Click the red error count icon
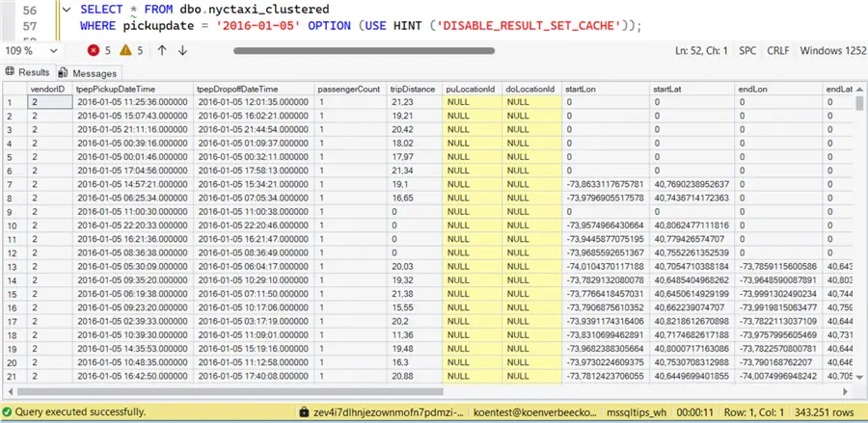868x423 pixels. pyautogui.click(x=94, y=50)
